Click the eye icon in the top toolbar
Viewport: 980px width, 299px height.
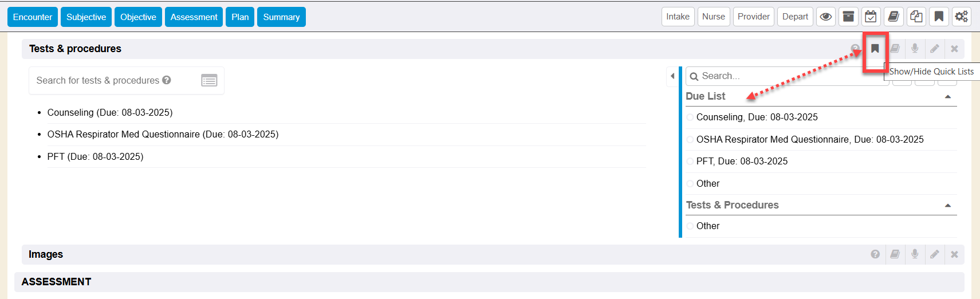pyautogui.click(x=826, y=17)
